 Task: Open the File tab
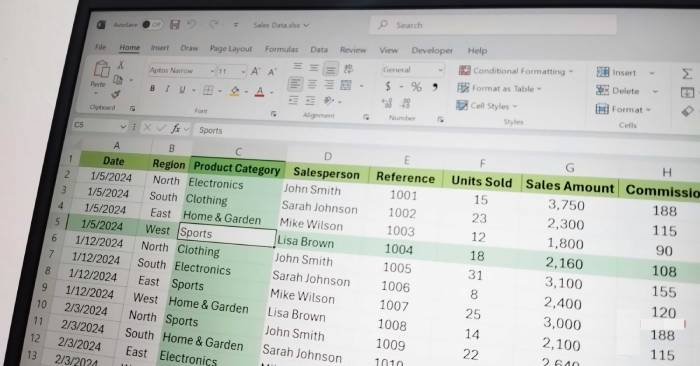point(101,46)
